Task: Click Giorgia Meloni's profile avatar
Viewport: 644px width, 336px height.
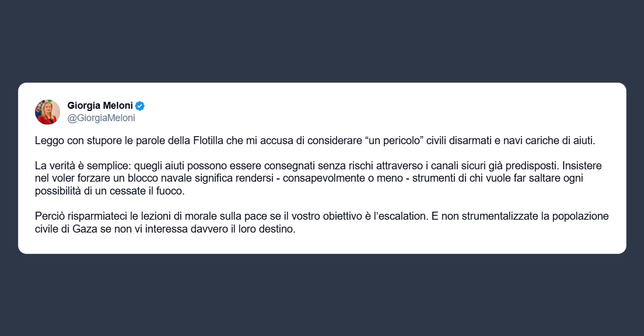Action: 47,112
